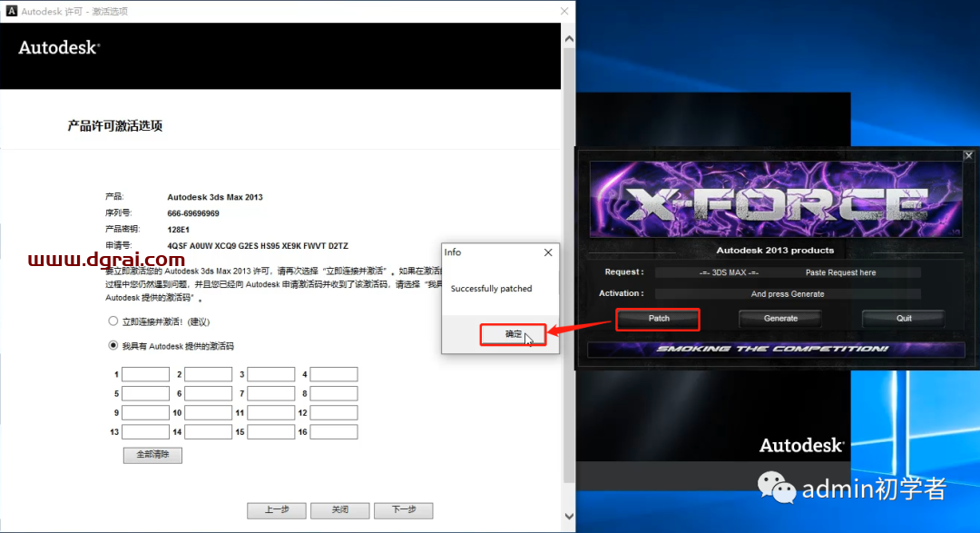Click activation code box 11
980x533 pixels.
tap(271, 413)
